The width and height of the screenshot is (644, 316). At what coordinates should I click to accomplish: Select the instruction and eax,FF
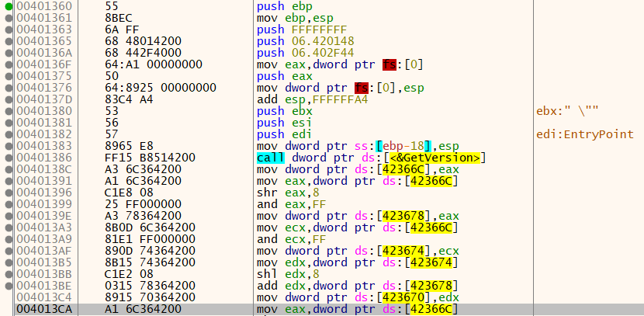tap(292, 204)
